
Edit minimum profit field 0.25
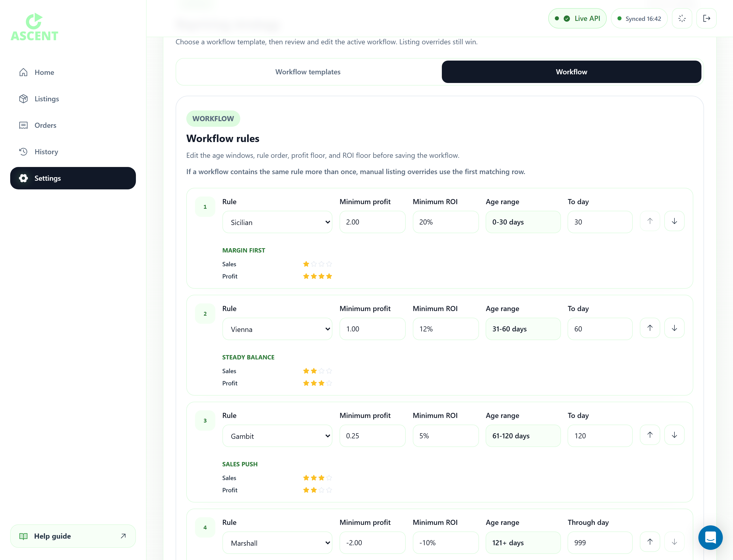[372, 436]
